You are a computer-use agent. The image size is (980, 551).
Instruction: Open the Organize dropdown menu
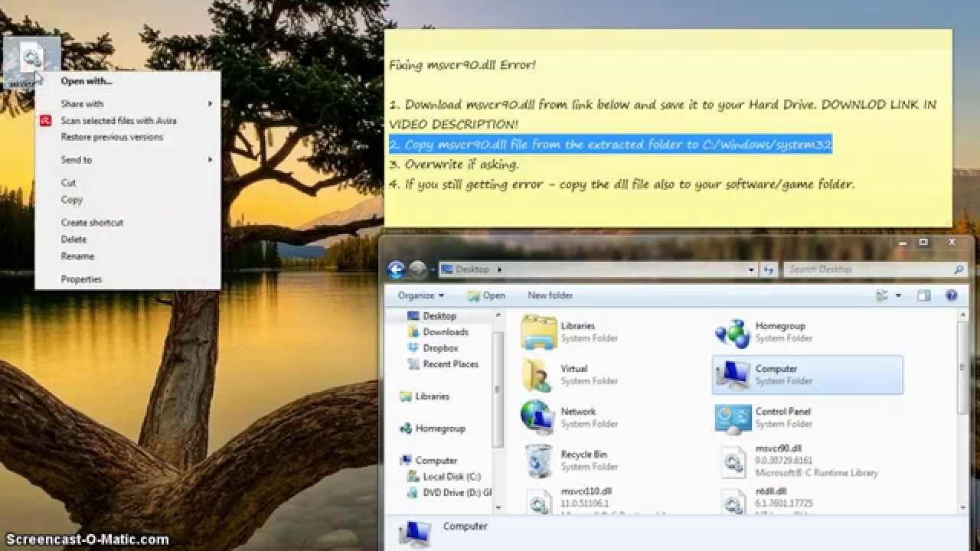pyautogui.click(x=420, y=295)
